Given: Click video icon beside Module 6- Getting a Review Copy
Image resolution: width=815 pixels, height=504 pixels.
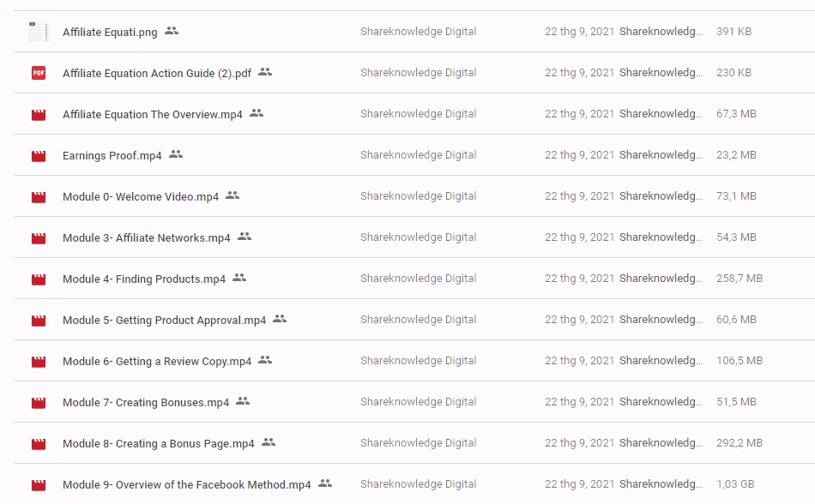Looking at the screenshot, I should point(38,362).
